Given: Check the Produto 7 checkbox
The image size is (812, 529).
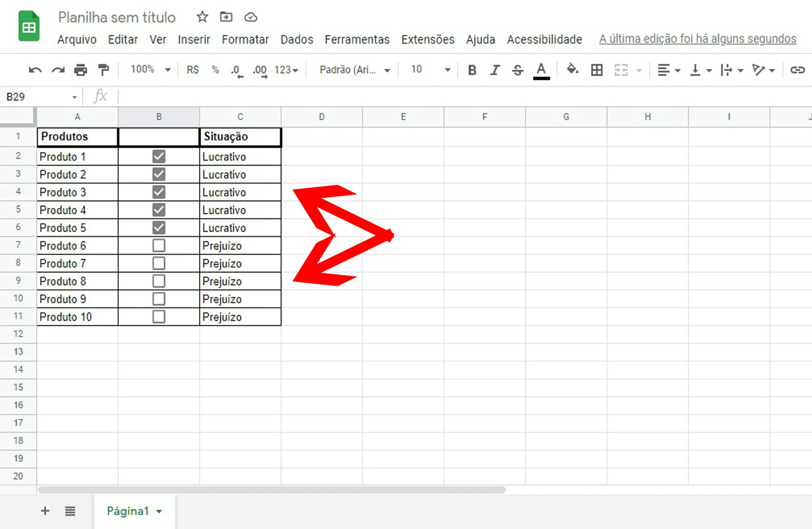Looking at the screenshot, I should 159,263.
